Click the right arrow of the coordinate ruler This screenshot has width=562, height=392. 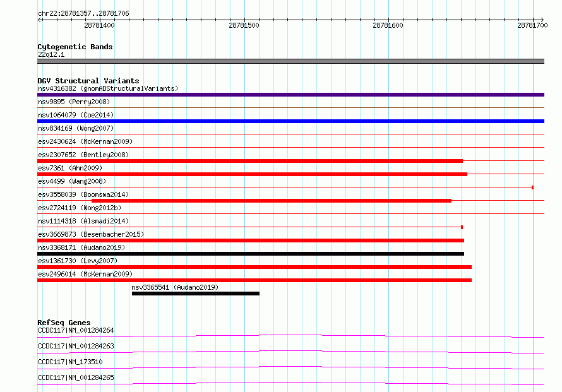[542, 20]
